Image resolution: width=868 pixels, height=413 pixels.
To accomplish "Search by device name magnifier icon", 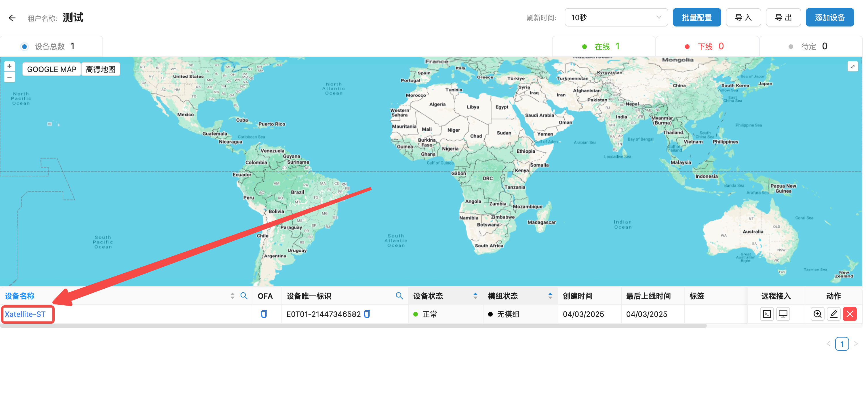I will point(244,296).
